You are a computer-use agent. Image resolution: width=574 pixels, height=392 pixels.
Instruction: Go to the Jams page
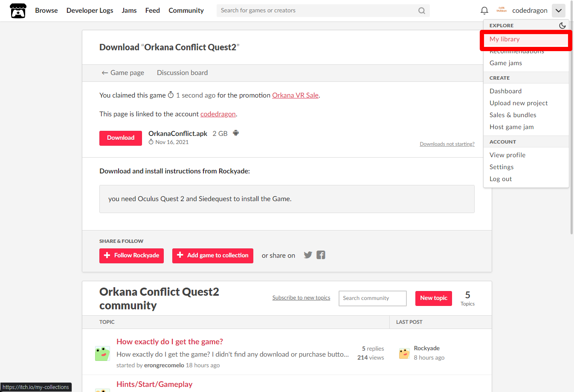tap(129, 11)
